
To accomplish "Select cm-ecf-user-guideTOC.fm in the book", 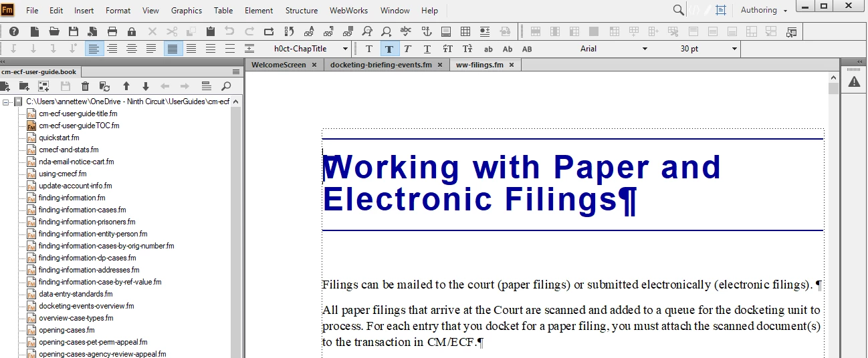I will point(79,126).
